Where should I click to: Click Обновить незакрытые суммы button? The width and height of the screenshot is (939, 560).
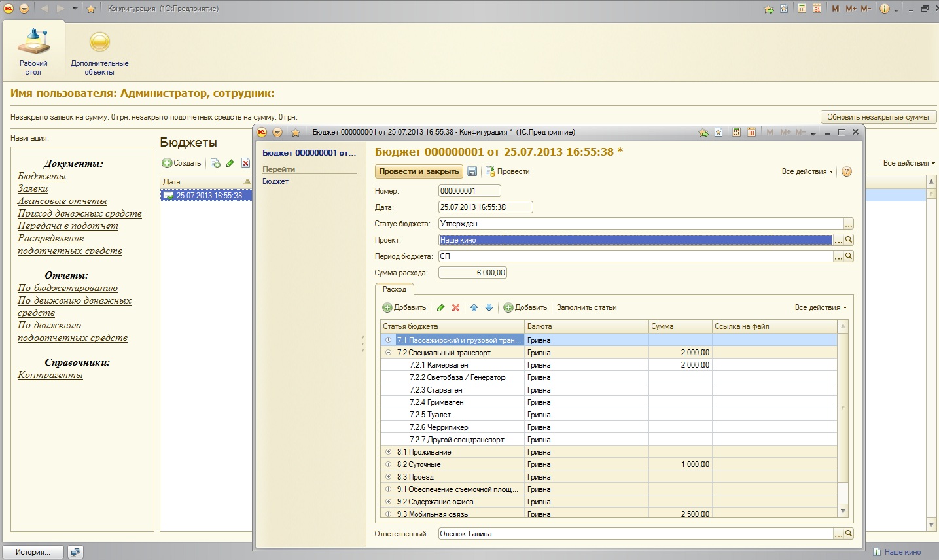877,117
